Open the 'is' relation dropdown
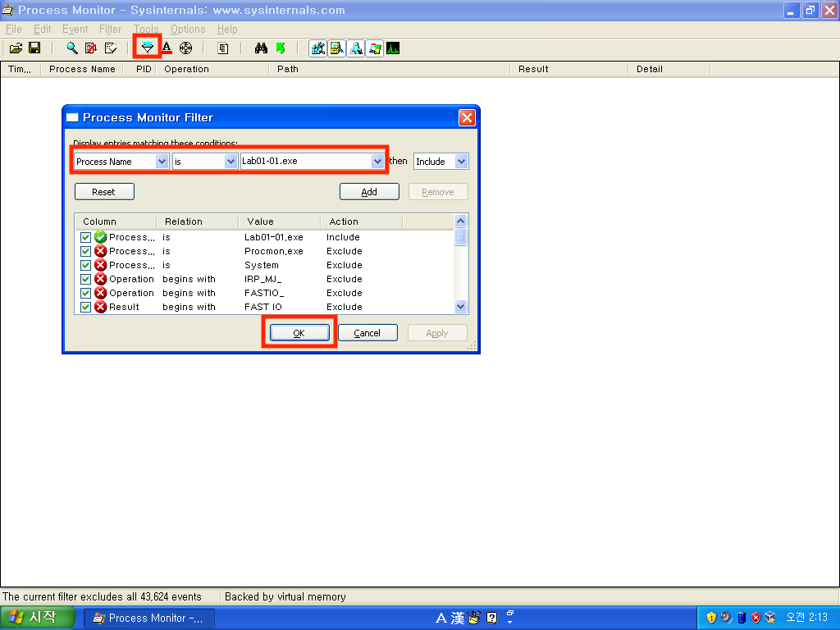Screen dimensions: 840x630 point(231,162)
